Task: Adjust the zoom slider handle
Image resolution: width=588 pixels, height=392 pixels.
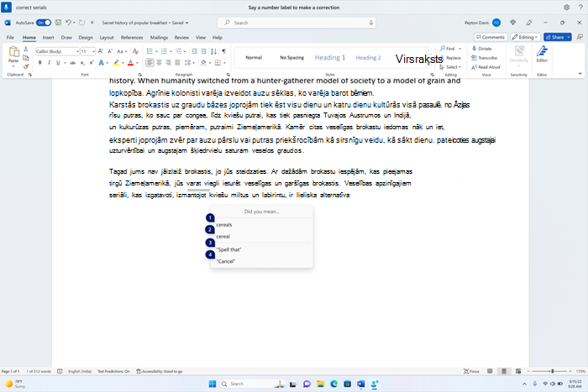Action: 553,371
